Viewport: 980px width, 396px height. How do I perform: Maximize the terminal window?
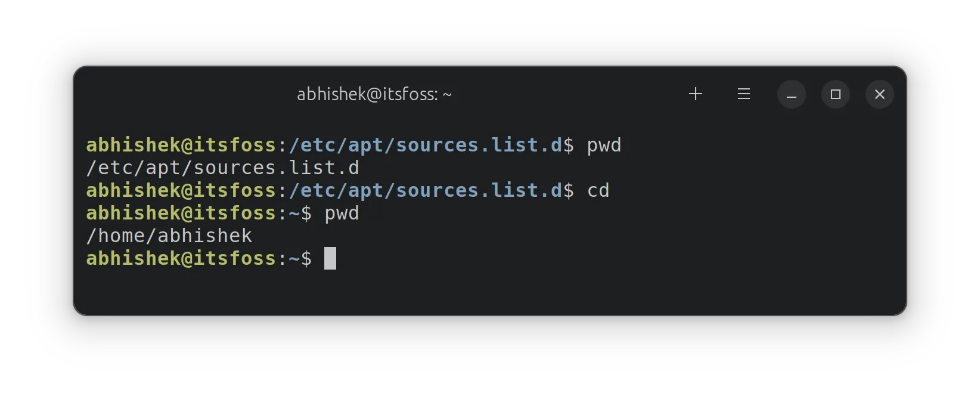(836, 95)
